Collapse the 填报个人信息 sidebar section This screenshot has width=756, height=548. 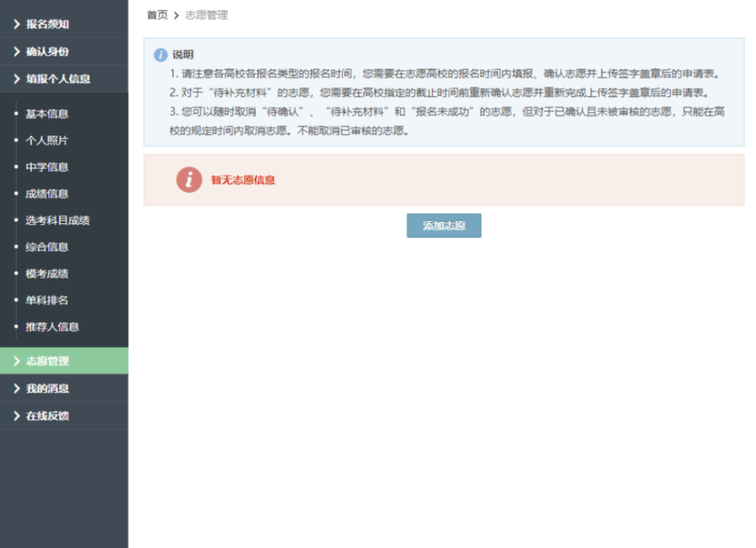click(x=58, y=79)
